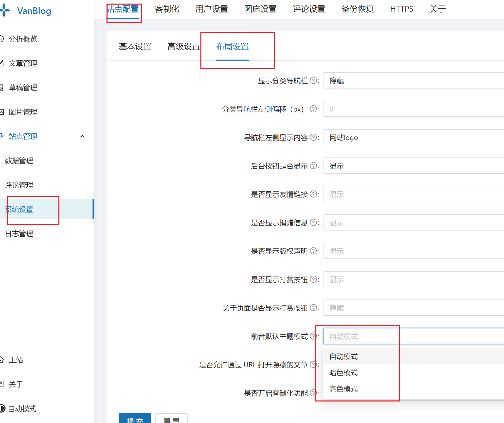Click the 分类导航栏左侧偏移 input field
The width and height of the screenshot is (504, 423).
click(414, 109)
